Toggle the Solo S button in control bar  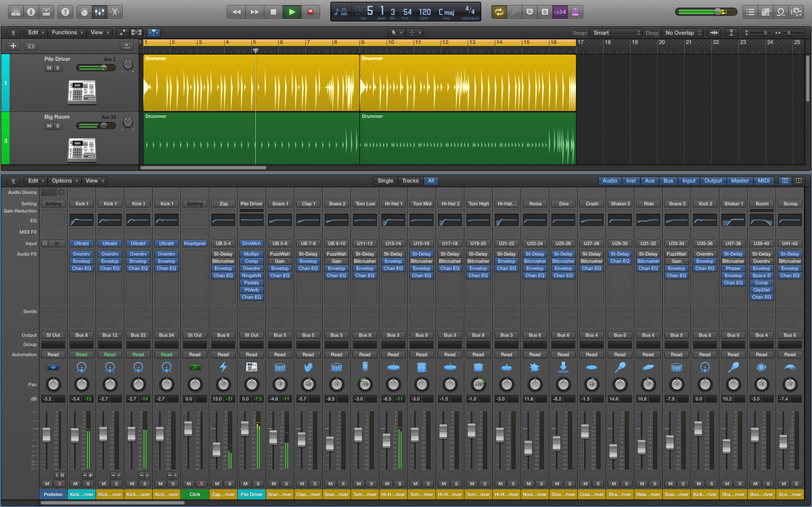(545, 11)
